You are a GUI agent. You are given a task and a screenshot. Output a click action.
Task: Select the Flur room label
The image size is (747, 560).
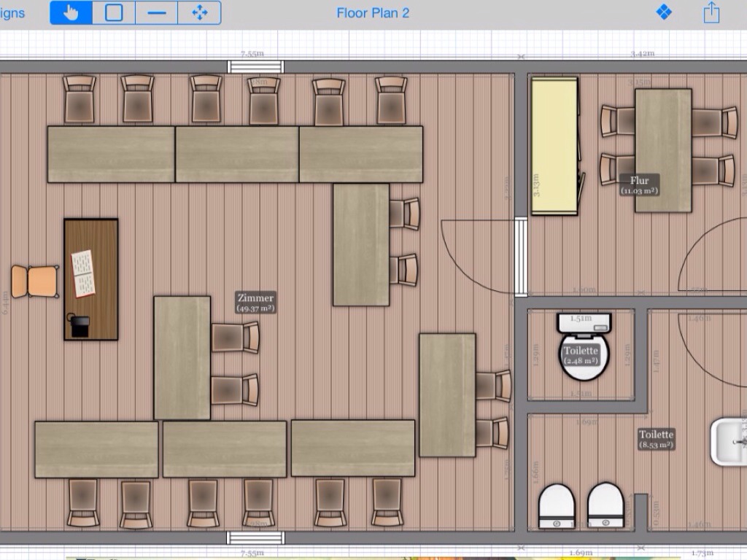(x=639, y=184)
